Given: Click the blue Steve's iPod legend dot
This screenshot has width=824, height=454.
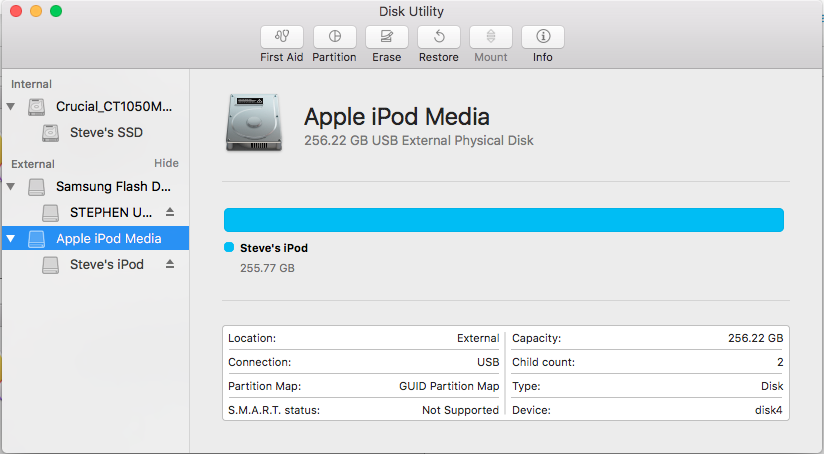Looking at the screenshot, I should (229, 247).
